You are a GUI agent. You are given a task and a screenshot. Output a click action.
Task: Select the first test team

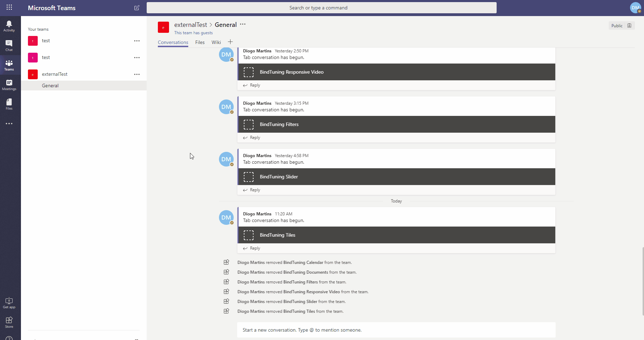[84, 41]
